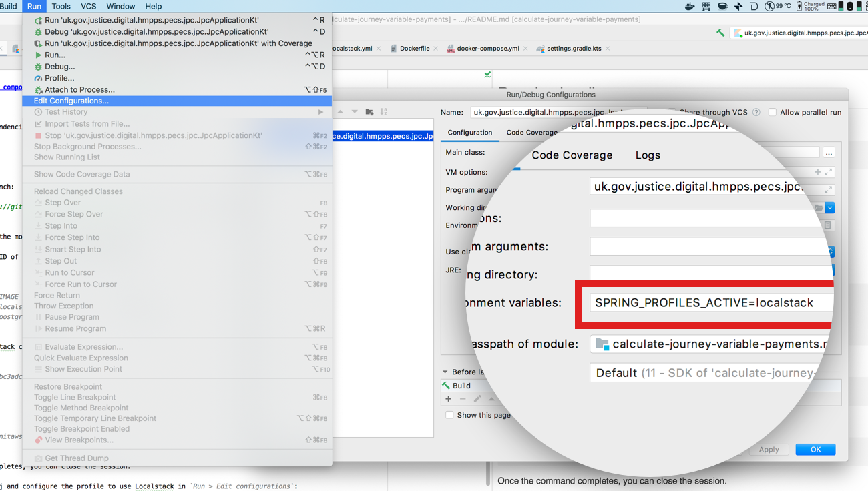Click the 99 °C temperature monitor in menu bar
The width and height of the screenshot is (868, 491).
(778, 6)
